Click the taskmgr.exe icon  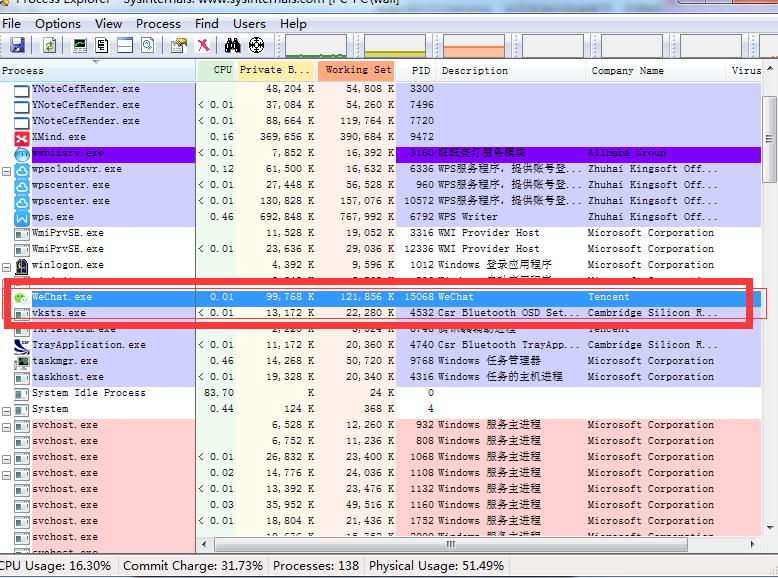tap(22, 362)
